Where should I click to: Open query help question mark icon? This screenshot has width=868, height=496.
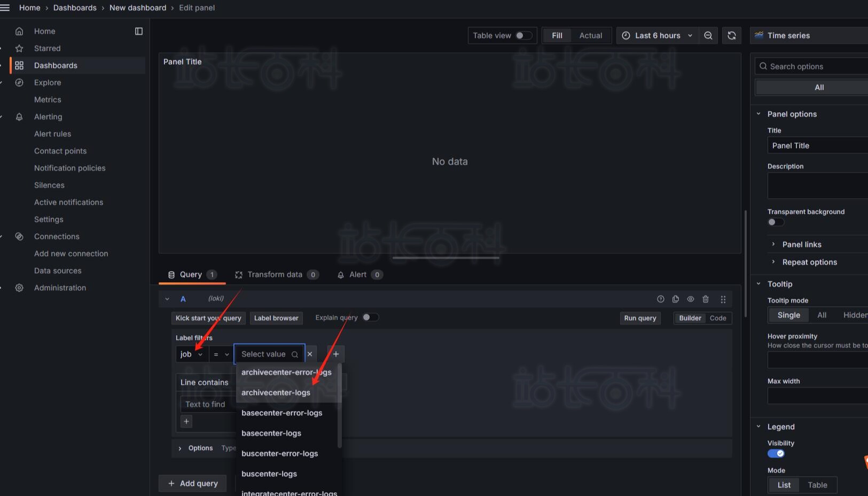(661, 299)
